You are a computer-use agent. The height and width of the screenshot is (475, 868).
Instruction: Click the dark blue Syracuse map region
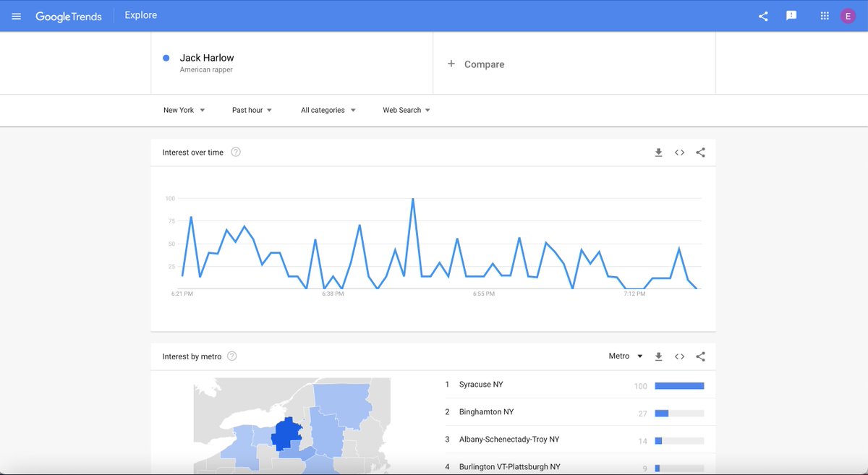click(x=286, y=437)
